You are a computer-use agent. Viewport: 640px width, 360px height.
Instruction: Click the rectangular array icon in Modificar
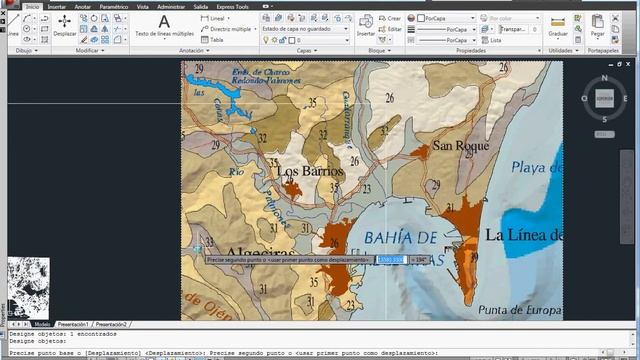pyautogui.click(x=105, y=40)
